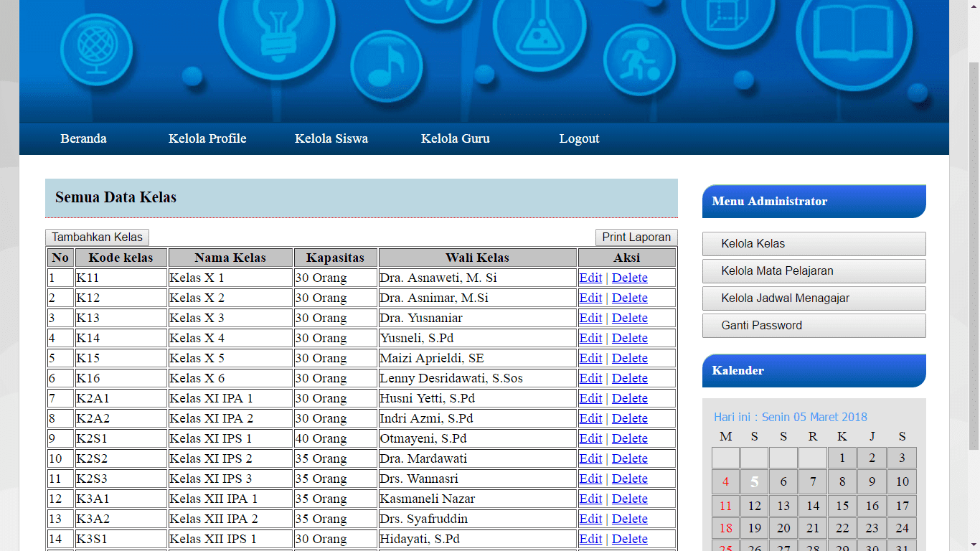Open the Kelola Guru menu
Image resolution: width=980 pixels, height=551 pixels.
click(x=455, y=138)
